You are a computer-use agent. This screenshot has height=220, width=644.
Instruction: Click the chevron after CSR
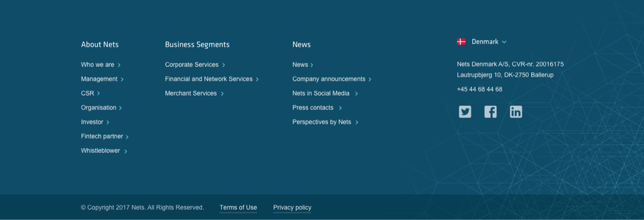coord(99,94)
